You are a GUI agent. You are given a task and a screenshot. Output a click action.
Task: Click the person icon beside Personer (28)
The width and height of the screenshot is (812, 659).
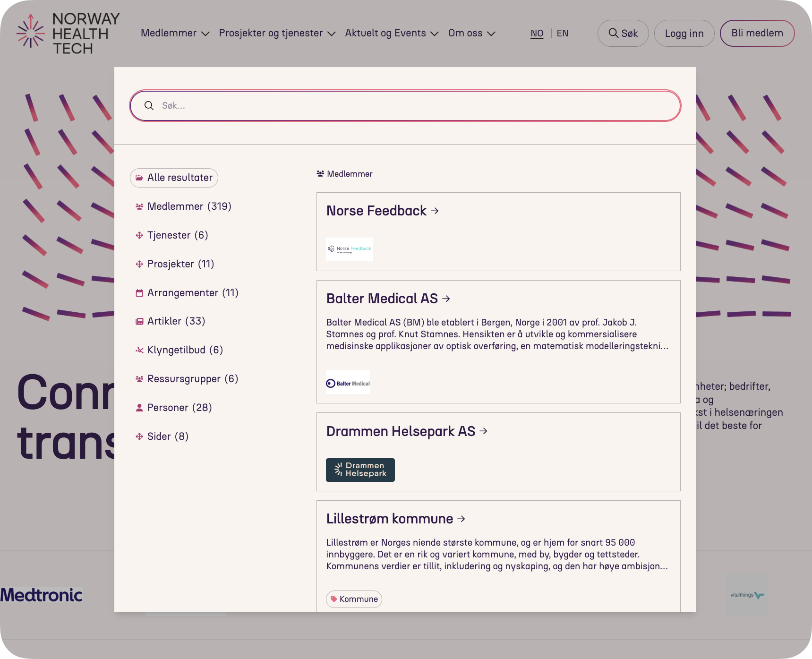click(139, 408)
